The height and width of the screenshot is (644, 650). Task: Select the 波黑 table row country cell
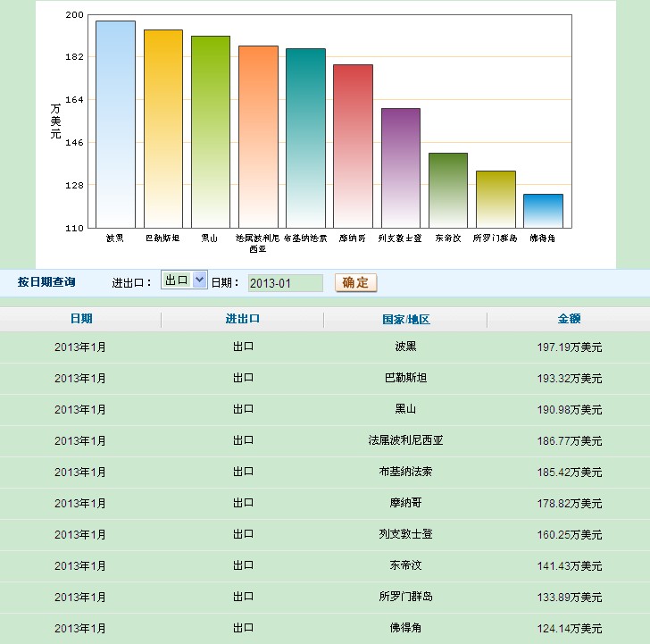pos(405,347)
